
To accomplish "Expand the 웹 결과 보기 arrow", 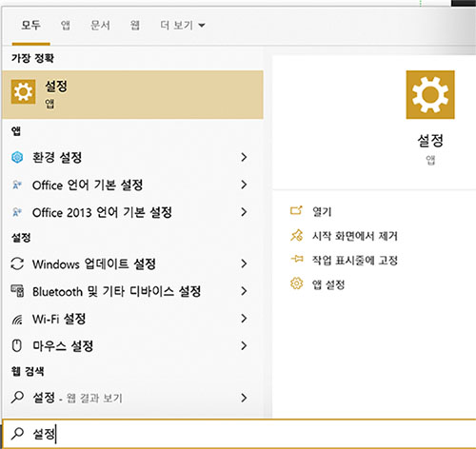I will 244,398.
